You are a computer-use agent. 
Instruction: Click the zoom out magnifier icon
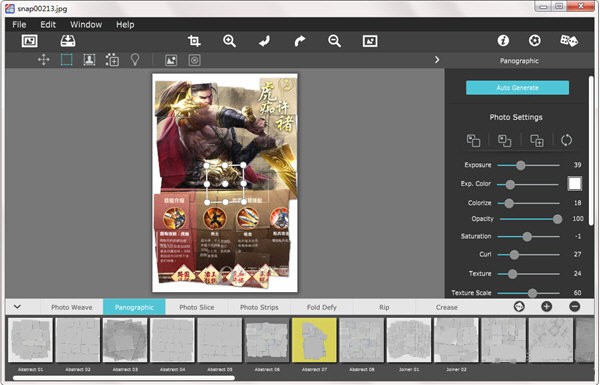click(334, 41)
